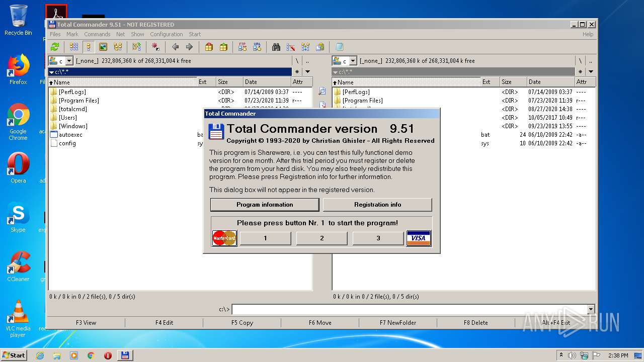Screen dimensions: 644x362
Task: Click the MasterCard icon in dialog
Action: coord(224,238)
